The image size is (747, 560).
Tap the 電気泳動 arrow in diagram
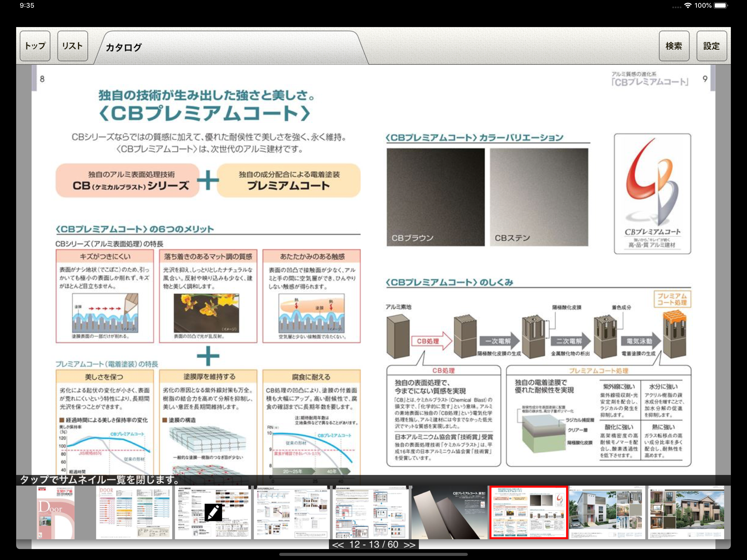pyautogui.click(x=641, y=341)
